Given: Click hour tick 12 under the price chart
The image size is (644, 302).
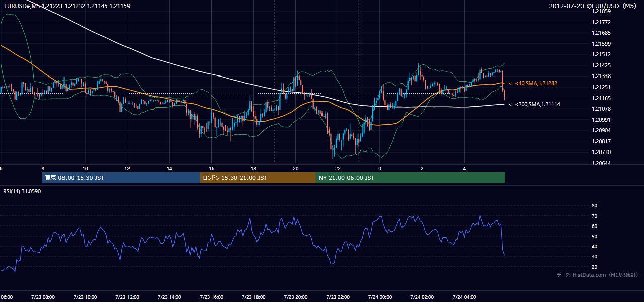Looking at the screenshot, I should click(127, 168).
